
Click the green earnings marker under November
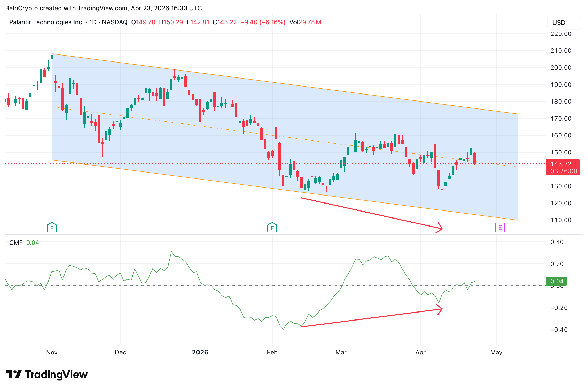click(x=52, y=228)
